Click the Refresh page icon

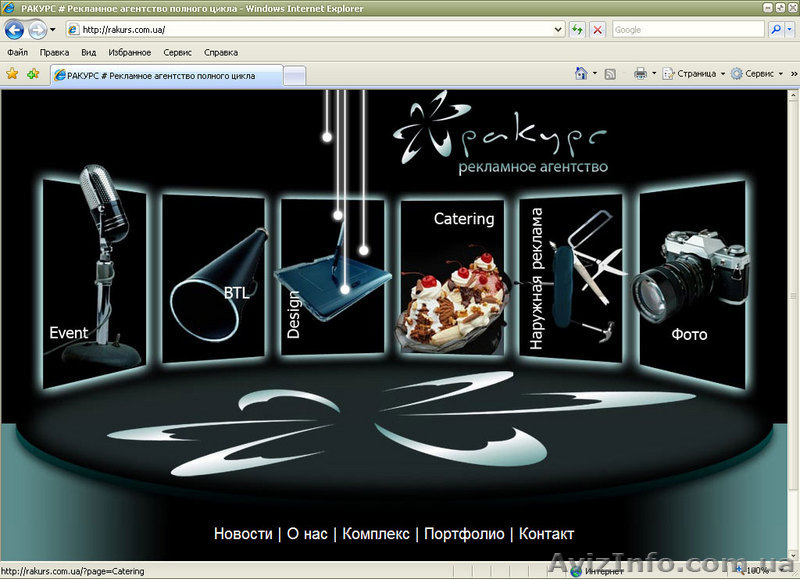578,30
